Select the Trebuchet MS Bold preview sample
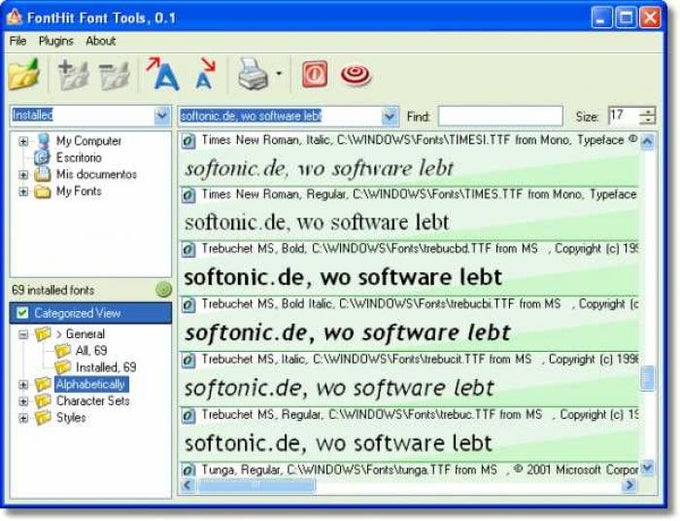680x521 pixels. [x=343, y=277]
